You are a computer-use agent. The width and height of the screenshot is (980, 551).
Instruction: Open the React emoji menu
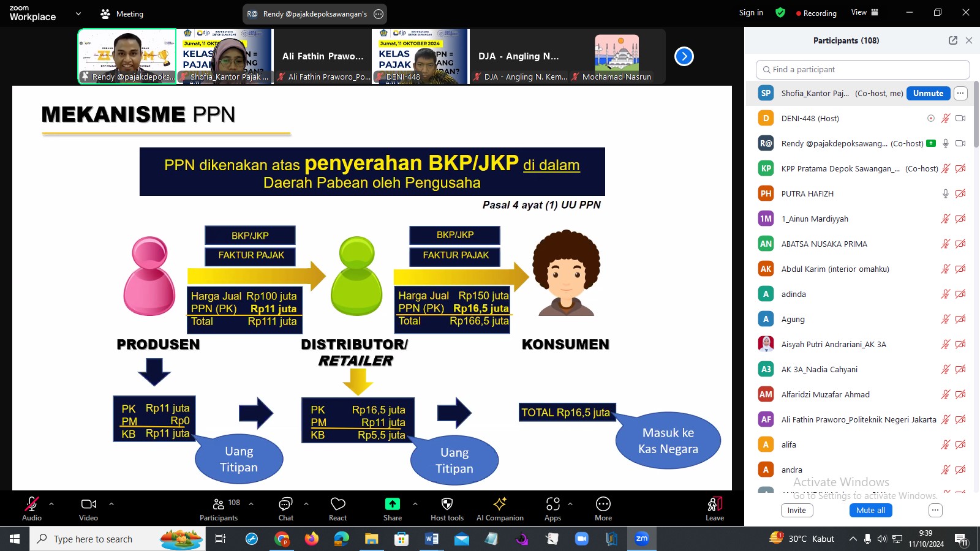(337, 504)
